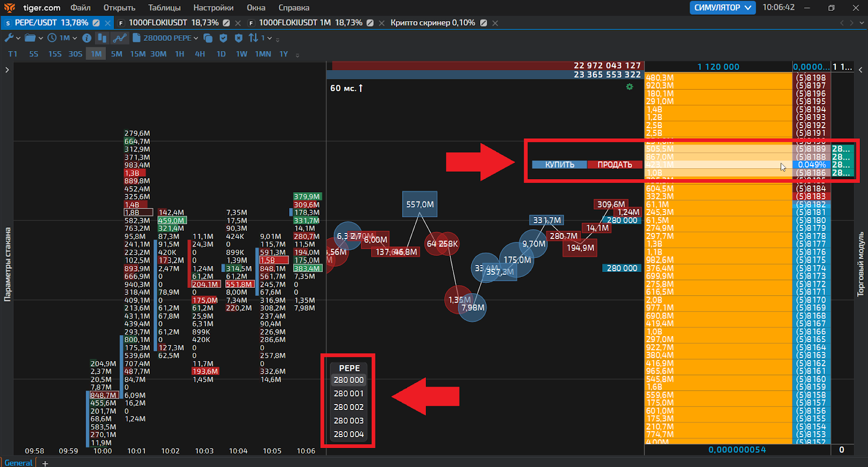Image resolution: width=868 pixels, height=467 pixels.
Task: Click edit icon on 1000FLOKIUSDT 1M tab
Action: (370, 23)
